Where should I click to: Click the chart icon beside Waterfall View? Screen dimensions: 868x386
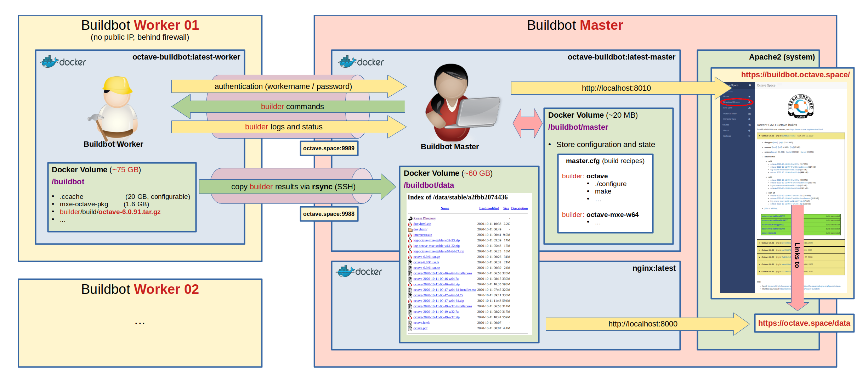click(749, 113)
